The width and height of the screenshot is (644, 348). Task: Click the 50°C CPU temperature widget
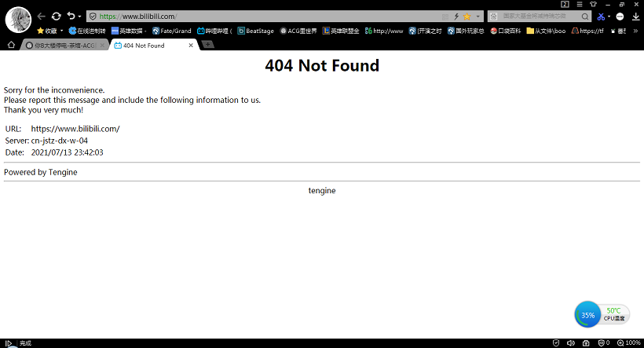coord(614,314)
